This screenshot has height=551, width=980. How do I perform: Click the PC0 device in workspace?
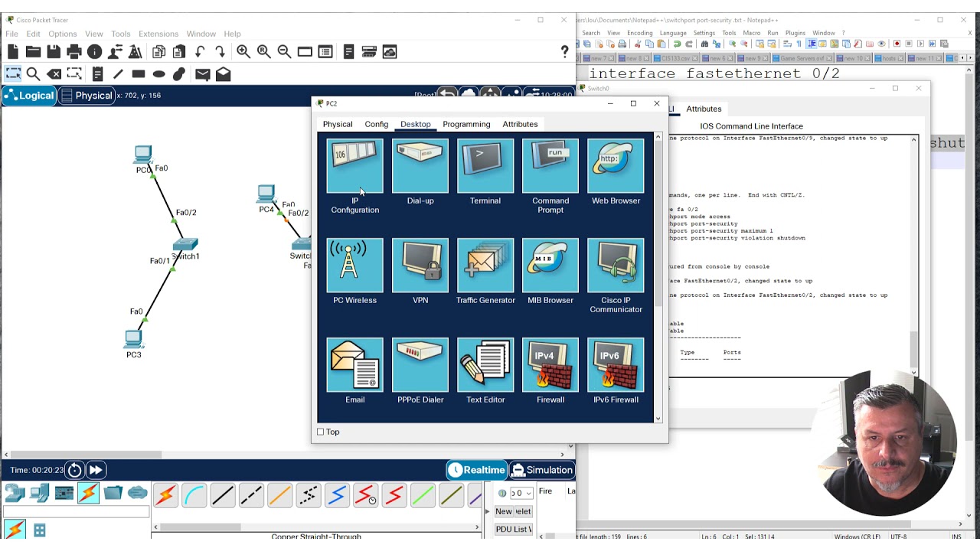143,155
